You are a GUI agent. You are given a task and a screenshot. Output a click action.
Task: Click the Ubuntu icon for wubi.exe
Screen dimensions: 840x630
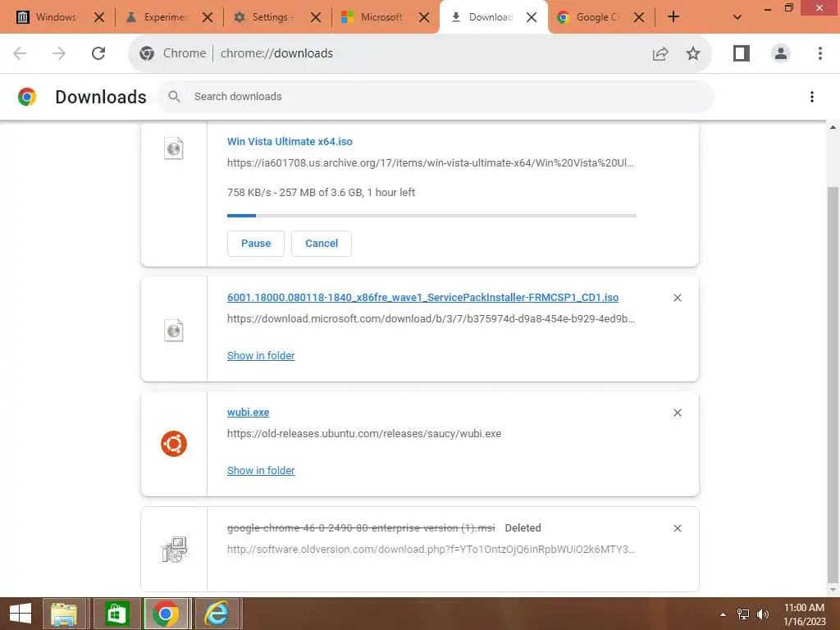coord(174,444)
